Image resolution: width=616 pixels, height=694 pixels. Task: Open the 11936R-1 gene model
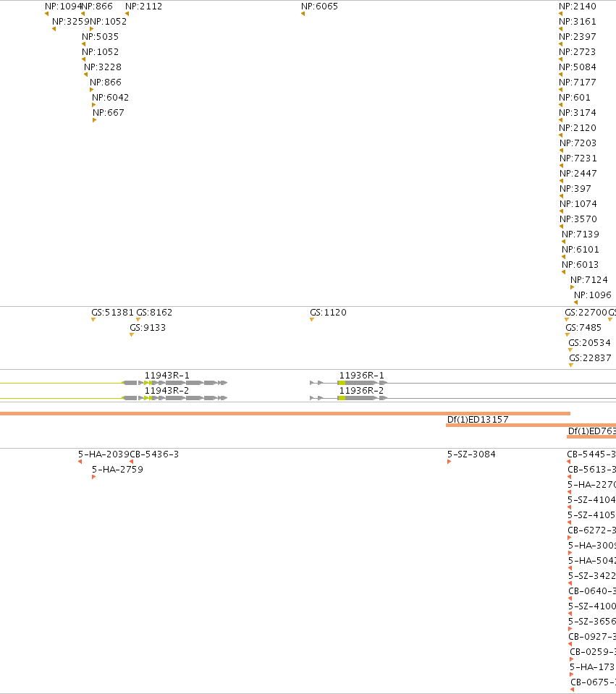pos(362,375)
